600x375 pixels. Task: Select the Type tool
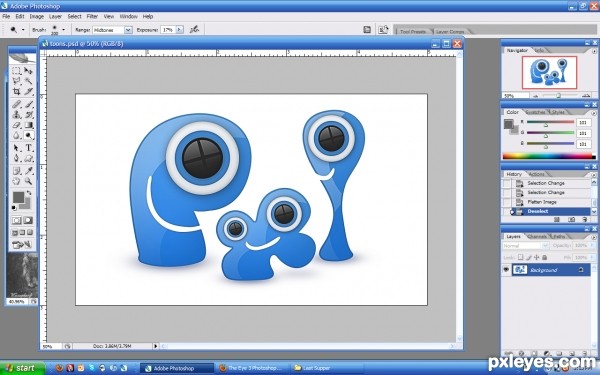pos(28,148)
